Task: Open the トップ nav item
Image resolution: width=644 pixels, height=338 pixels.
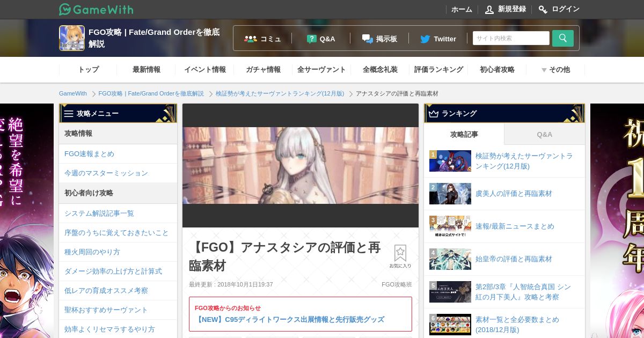Action: click(x=88, y=70)
